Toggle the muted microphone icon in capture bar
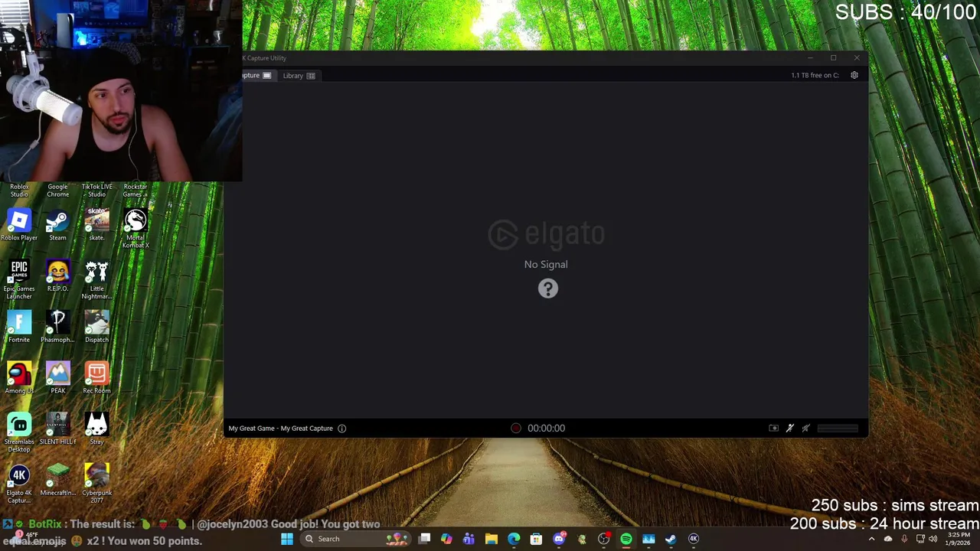 click(x=790, y=429)
